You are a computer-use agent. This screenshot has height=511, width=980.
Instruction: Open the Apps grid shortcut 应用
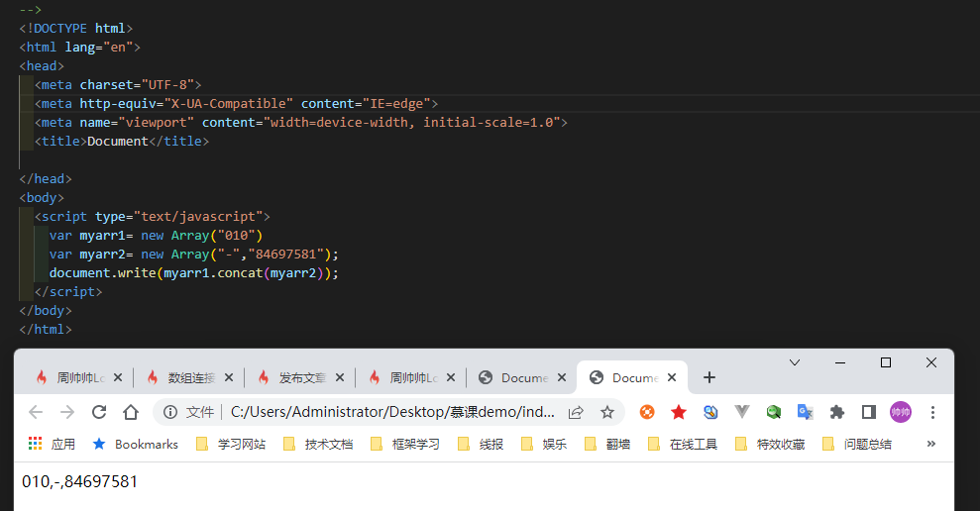coord(52,445)
